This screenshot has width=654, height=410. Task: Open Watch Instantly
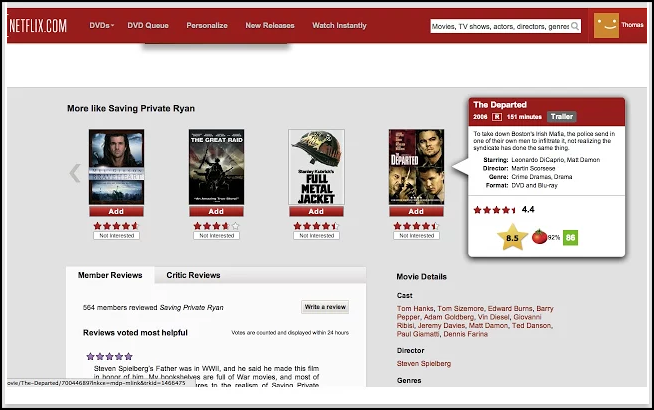click(339, 25)
